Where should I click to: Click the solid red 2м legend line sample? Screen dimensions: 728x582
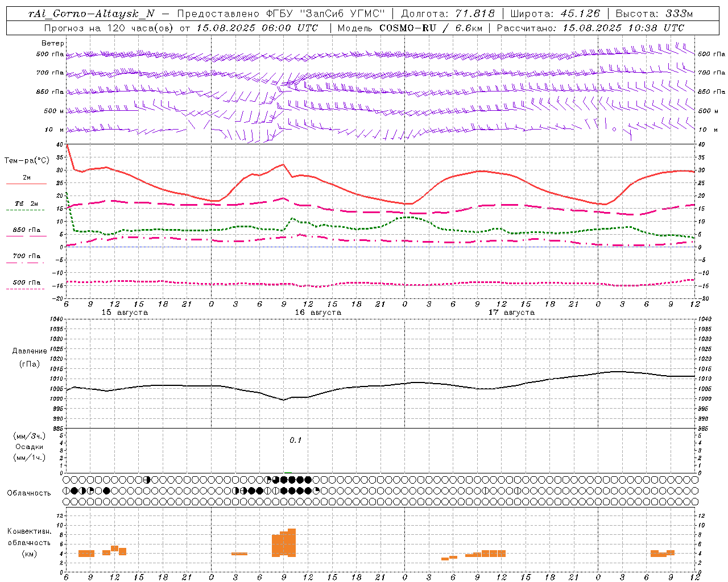point(26,184)
